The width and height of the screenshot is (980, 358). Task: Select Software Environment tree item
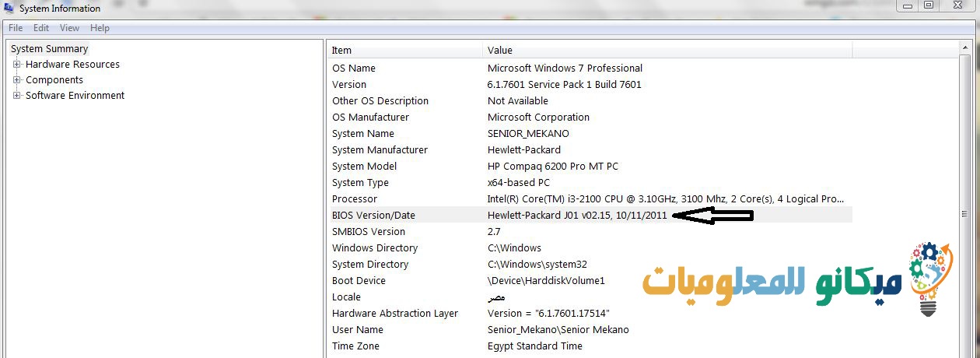pyautogui.click(x=75, y=96)
